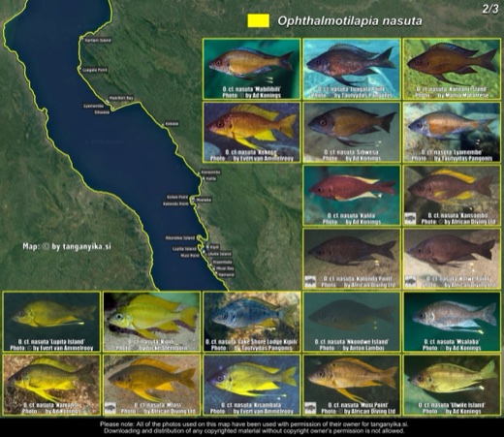Open the 'Lyamembe' fish photo

[452, 132]
